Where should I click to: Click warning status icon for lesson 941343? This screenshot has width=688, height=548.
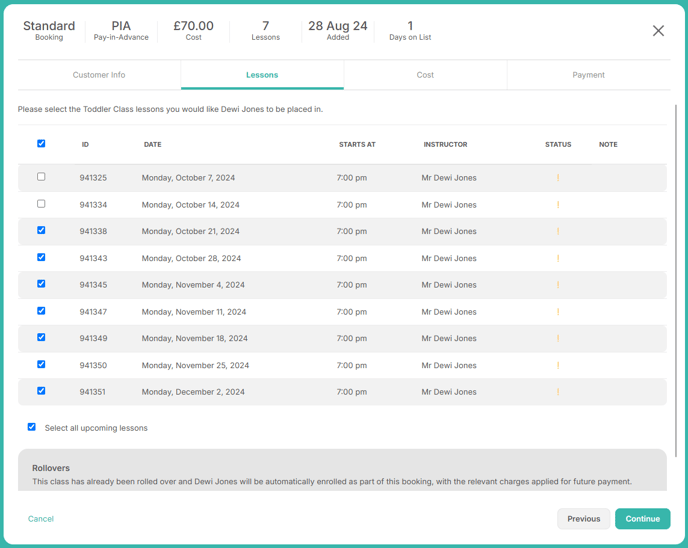[558, 258]
